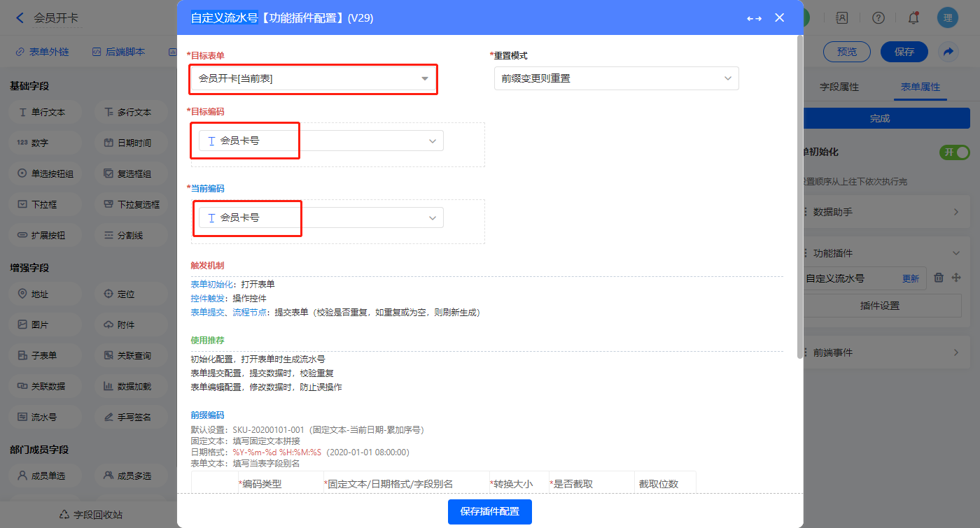The height and width of the screenshot is (528, 980).
Task: Click the move handle icon beside 自定义流水号
Action: tap(956, 278)
